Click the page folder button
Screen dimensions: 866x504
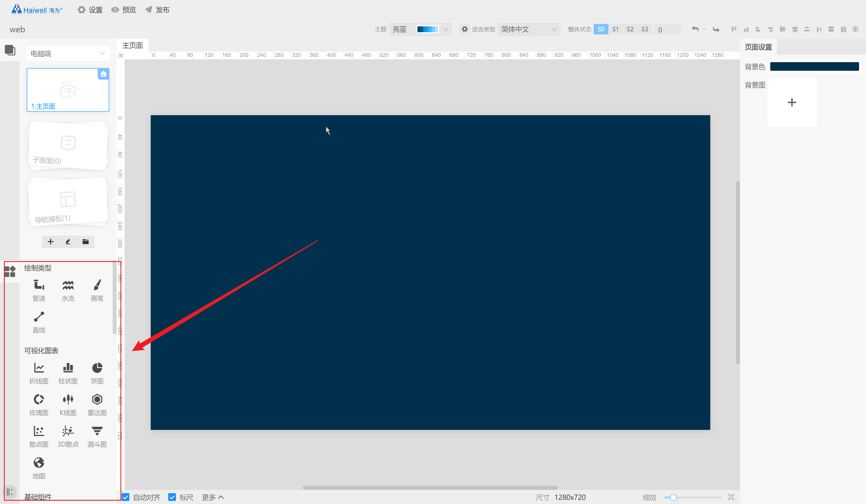pos(85,241)
